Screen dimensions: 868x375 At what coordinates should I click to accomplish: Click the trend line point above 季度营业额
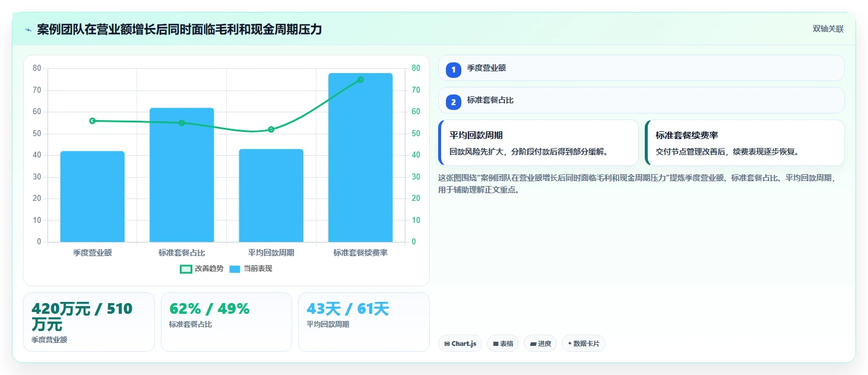click(x=93, y=121)
